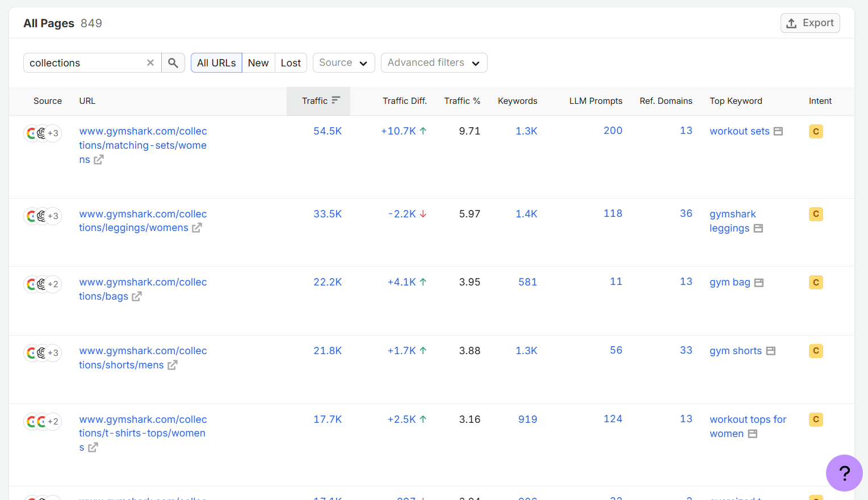Click the gym shorts top keyword
Viewport: 868px width, 500px height.
736,351
